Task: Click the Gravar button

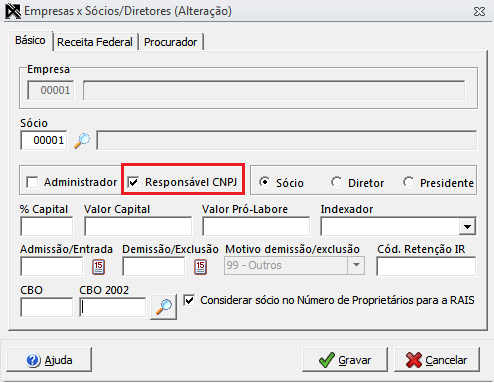Action: (x=345, y=360)
